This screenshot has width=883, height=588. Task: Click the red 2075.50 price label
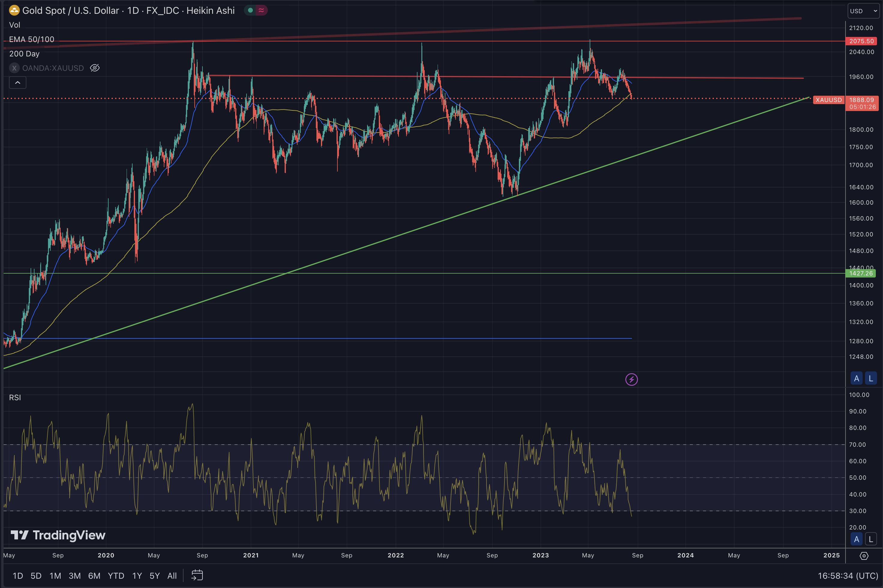coord(861,41)
